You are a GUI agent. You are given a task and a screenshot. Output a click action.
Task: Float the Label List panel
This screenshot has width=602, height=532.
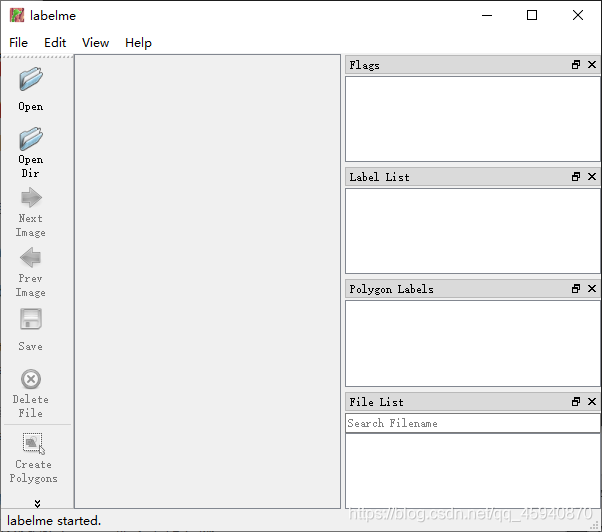[x=576, y=177]
